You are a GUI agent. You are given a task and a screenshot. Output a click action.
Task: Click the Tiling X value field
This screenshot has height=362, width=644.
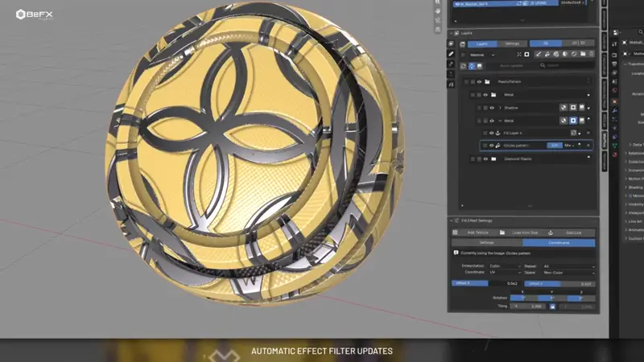click(x=530, y=306)
